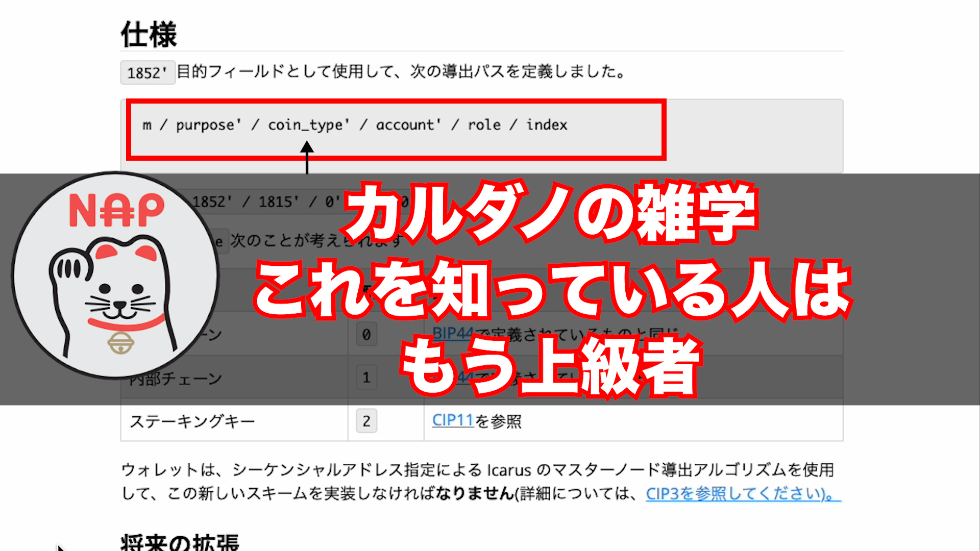Click the derivation path code block
This screenshot has height=551, width=980.
click(354, 125)
